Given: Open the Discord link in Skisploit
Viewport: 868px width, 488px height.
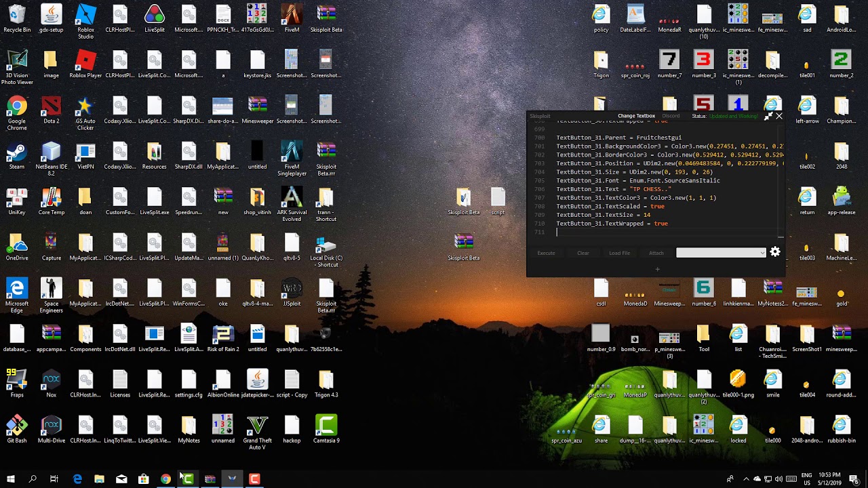Looking at the screenshot, I should click(671, 116).
